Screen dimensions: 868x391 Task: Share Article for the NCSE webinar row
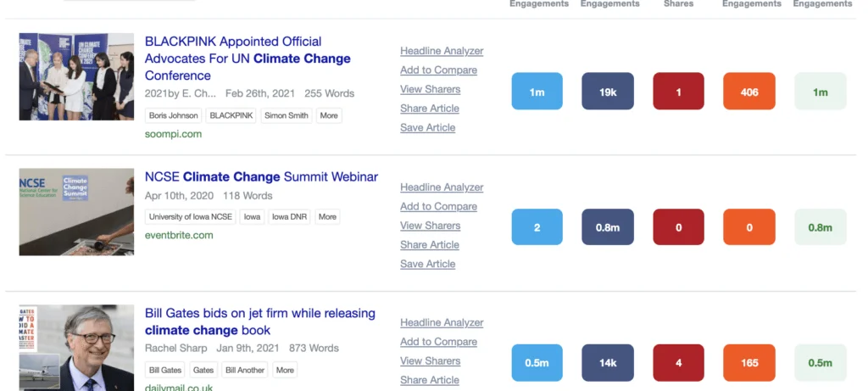click(x=430, y=245)
